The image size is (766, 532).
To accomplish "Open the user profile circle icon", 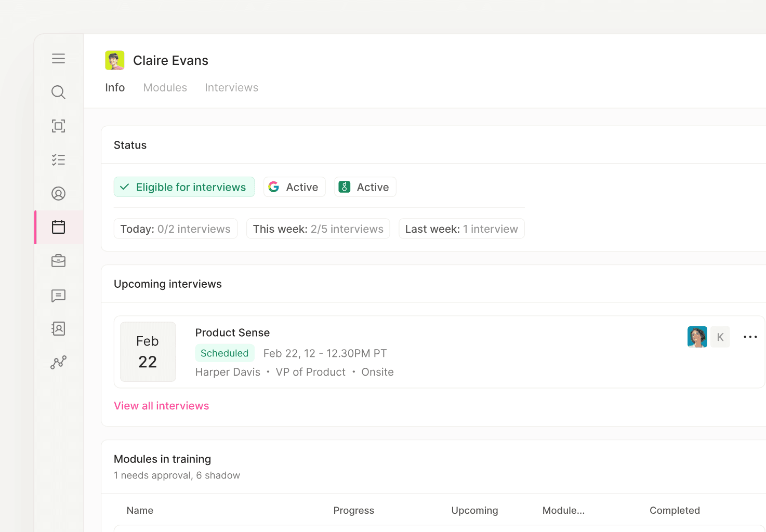I will pos(58,193).
